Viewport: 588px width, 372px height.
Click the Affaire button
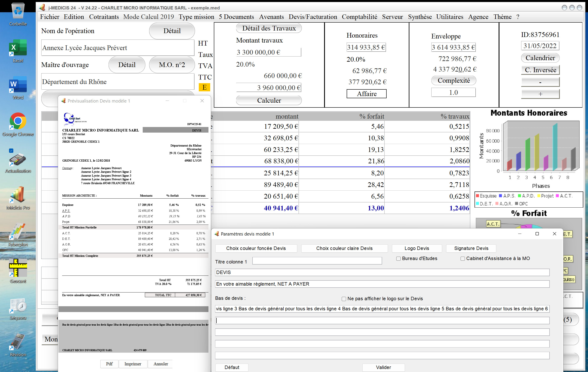tap(366, 94)
